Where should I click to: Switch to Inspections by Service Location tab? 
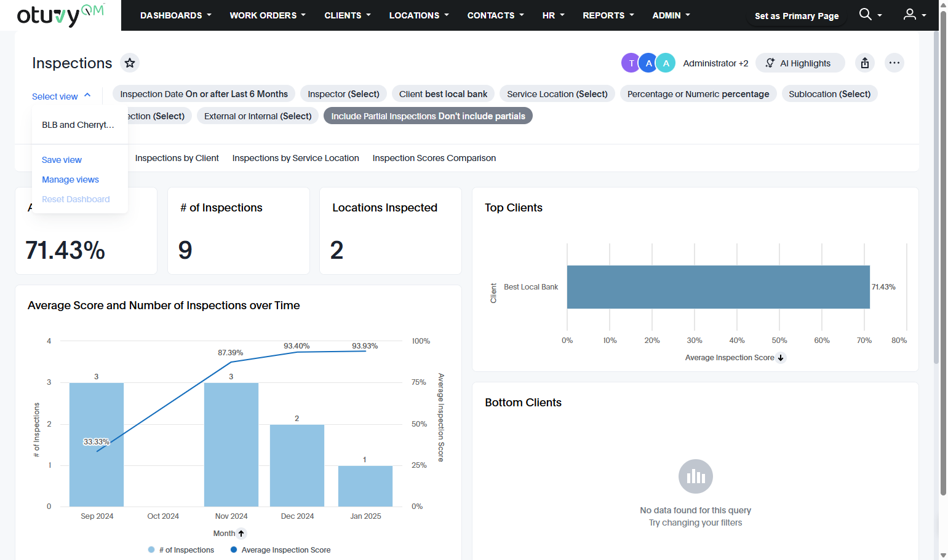pyautogui.click(x=295, y=158)
